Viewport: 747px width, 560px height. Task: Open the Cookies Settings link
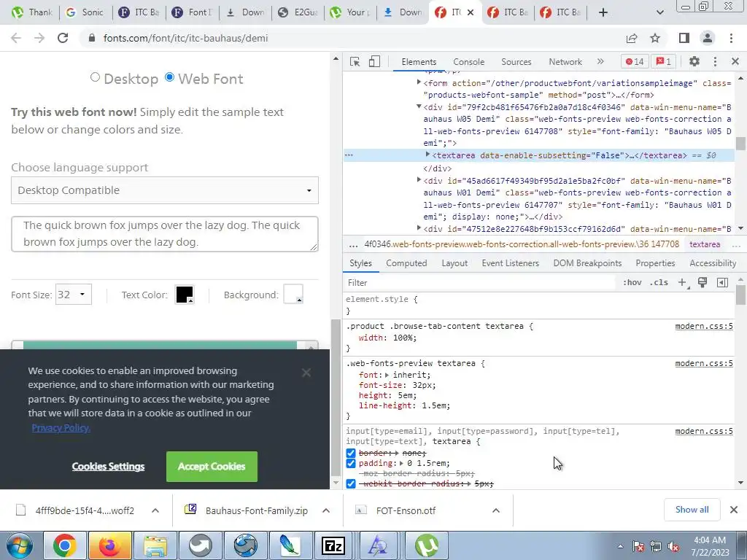coord(108,467)
